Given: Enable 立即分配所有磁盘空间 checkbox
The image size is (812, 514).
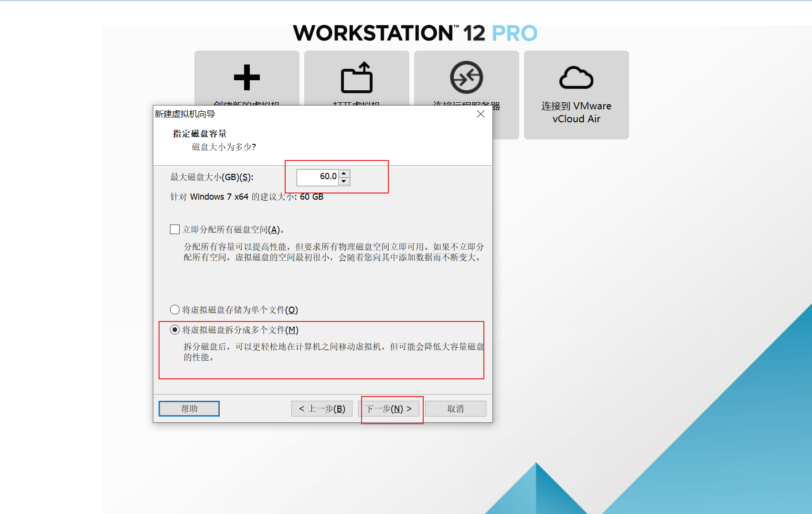Looking at the screenshot, I should tap(175, 229).
